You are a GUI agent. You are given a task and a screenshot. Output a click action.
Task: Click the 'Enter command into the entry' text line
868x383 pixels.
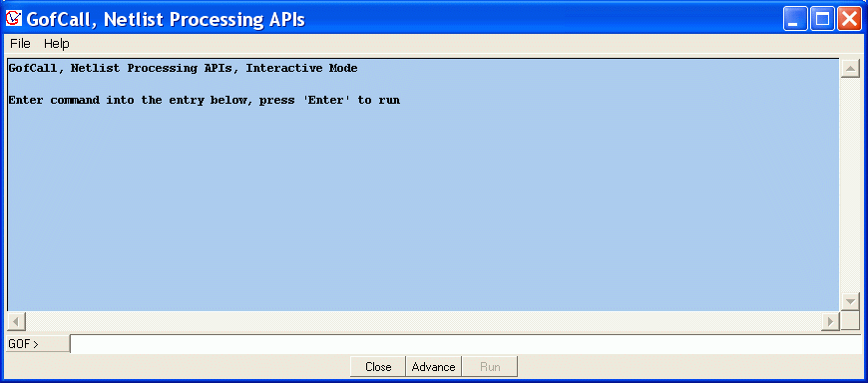pos(205,101)
